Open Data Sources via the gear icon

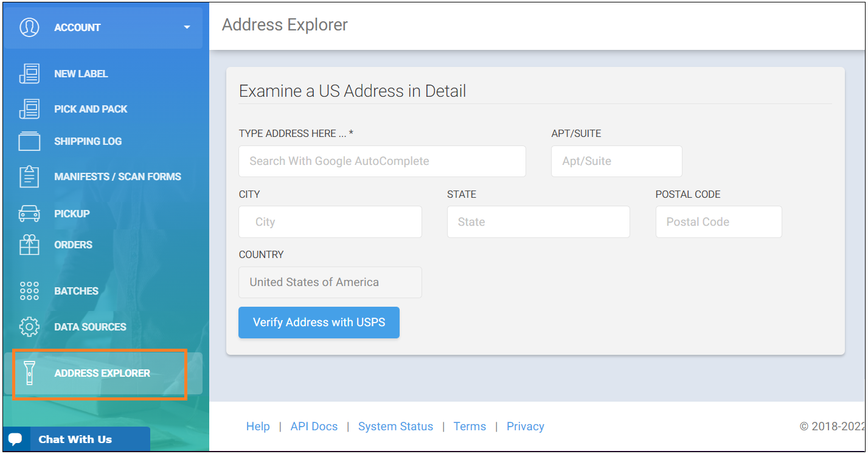pyautogui.click(x=29, y=327)
